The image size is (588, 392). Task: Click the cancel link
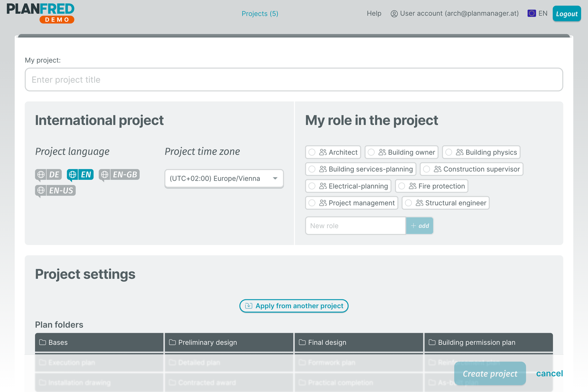(x=549, y=374)
